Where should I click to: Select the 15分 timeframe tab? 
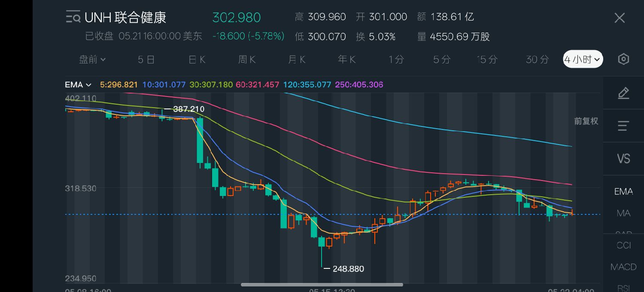487,60
